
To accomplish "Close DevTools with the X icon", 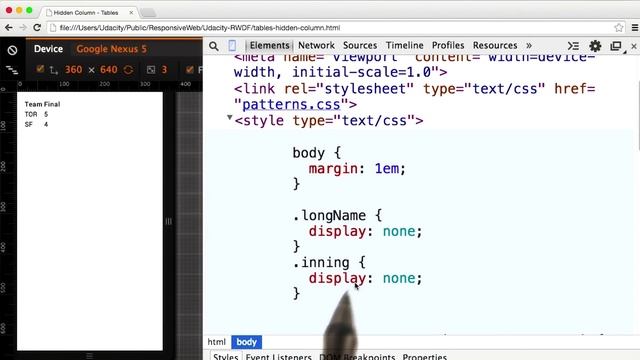I will [x=633, y=47].
